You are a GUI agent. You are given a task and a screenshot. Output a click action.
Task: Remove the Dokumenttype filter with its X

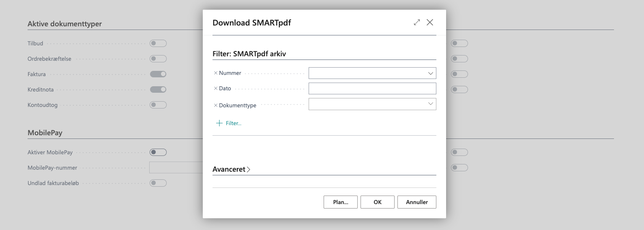[x=216, y=105]
